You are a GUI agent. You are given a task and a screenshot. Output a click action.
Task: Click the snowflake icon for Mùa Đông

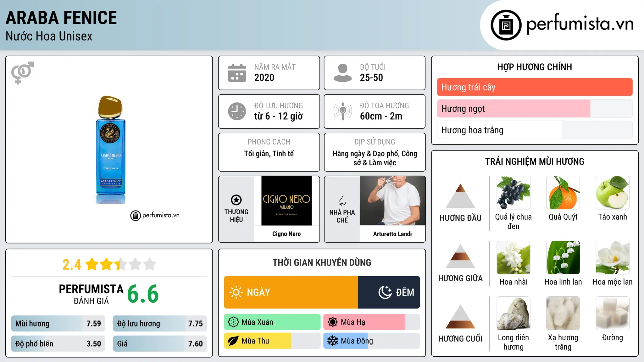333,341
